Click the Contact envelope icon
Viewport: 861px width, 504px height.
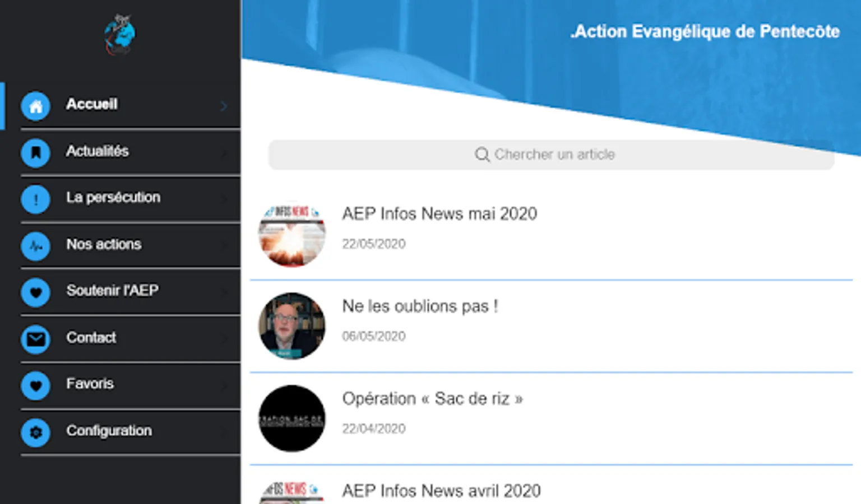pyautogui.click(x=36, y=339)
